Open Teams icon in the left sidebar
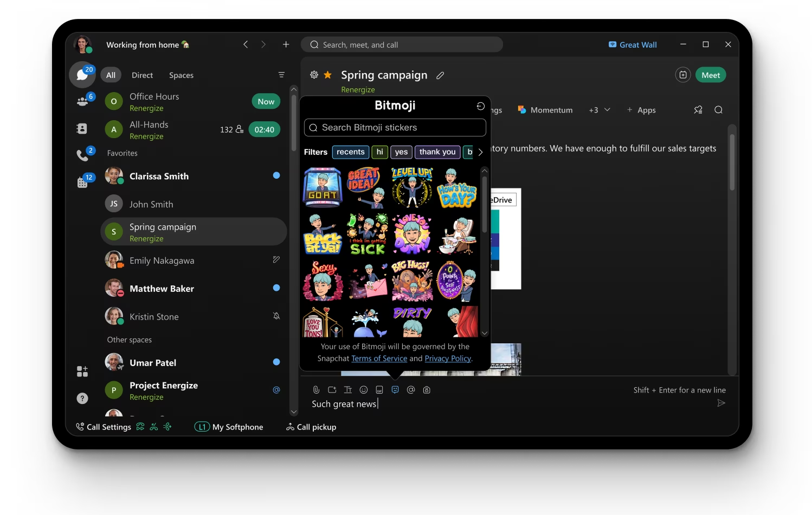812x515 pixels. 82,101
